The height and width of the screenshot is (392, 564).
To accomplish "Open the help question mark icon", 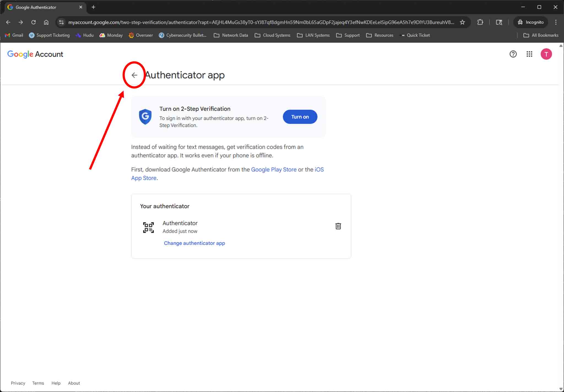I will coord(513,54).
